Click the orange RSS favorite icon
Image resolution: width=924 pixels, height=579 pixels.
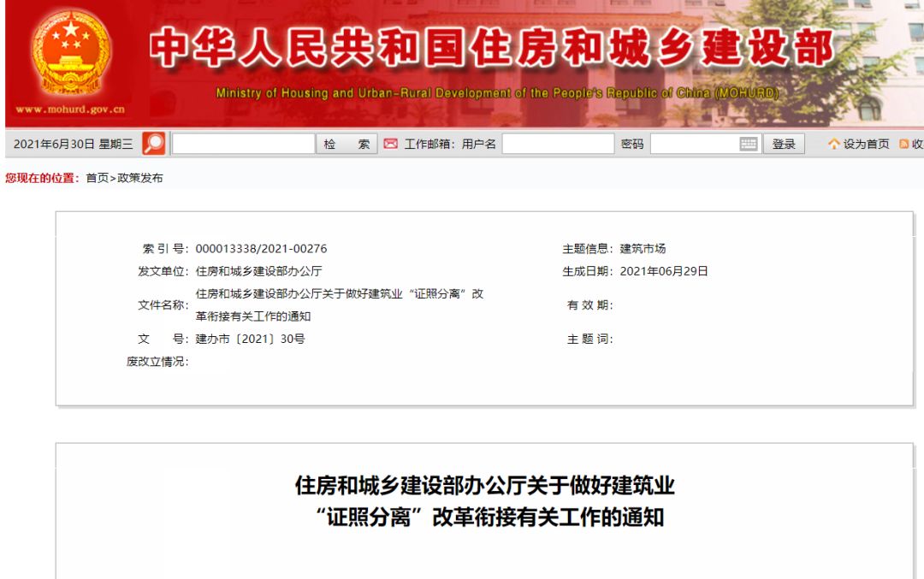click(903, 144)
